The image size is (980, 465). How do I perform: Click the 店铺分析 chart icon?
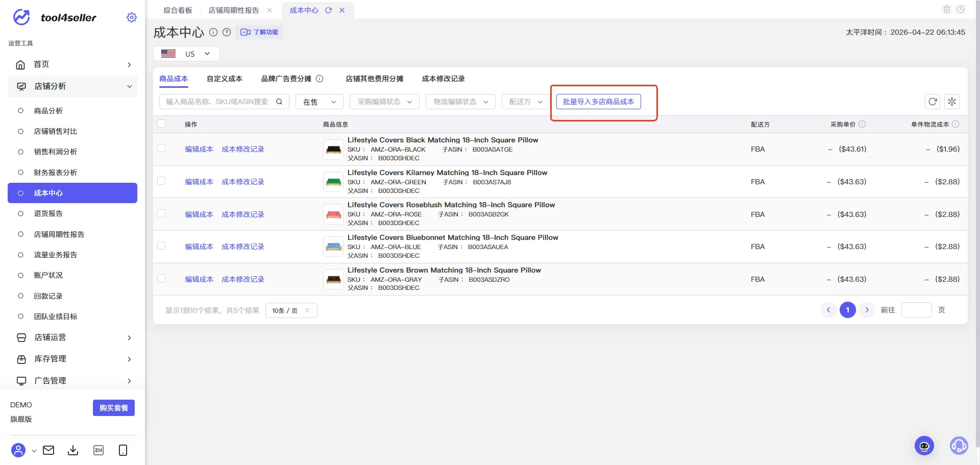click(21, 86)
